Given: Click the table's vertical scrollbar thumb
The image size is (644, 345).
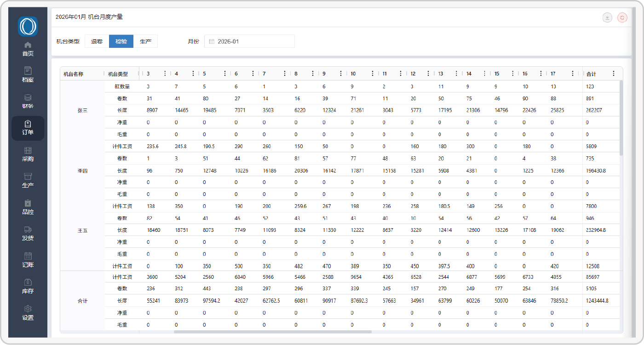Looking at the screenshot, I should pos(621,118).
